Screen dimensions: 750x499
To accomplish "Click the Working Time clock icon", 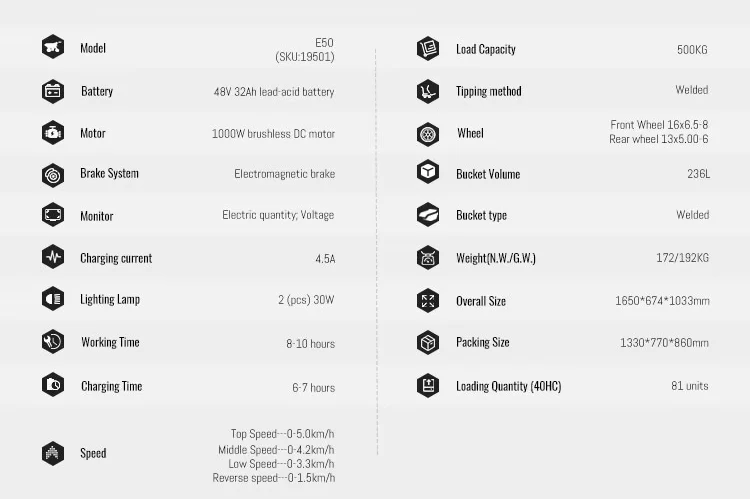I will coord(53,342).
